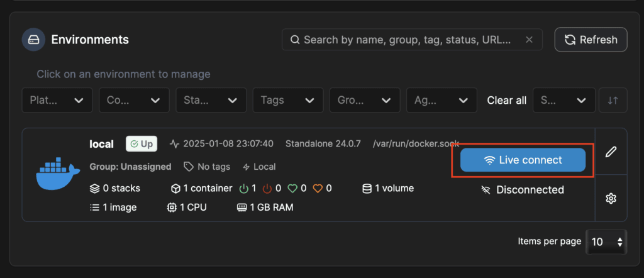This screenshot has width=644, height=278.
Task: Open the Tags filter dropdown
Action: (x=288, y=100)
